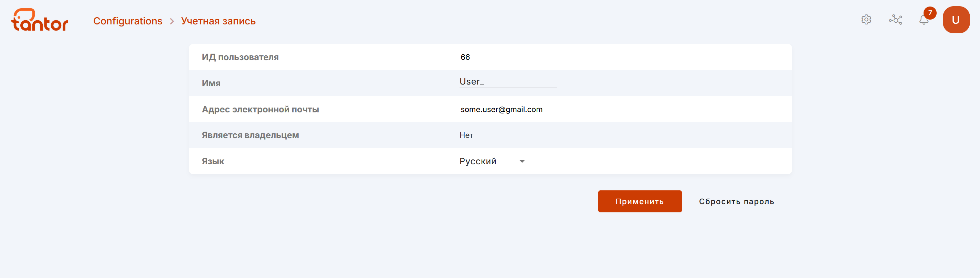Click Сбросить пароль button
Viewport: 980px width, 278px height.
pyautogui.click(x=736, y=201)
